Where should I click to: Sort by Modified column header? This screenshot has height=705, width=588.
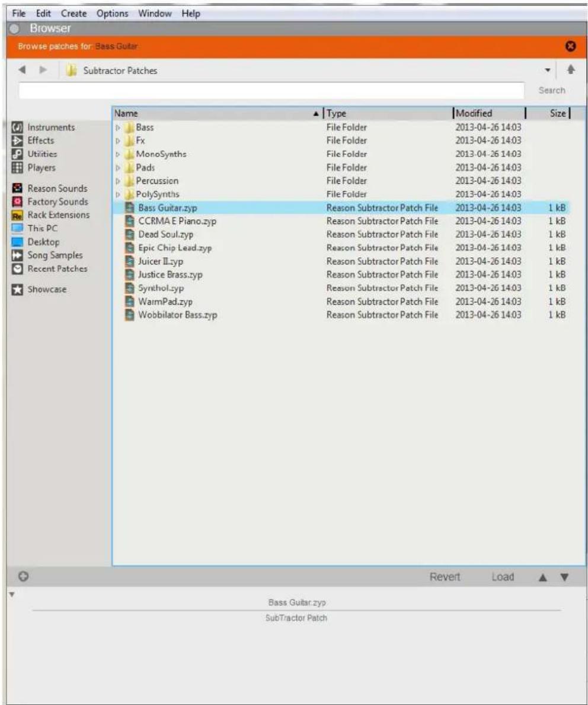click(x=489, y=113)
